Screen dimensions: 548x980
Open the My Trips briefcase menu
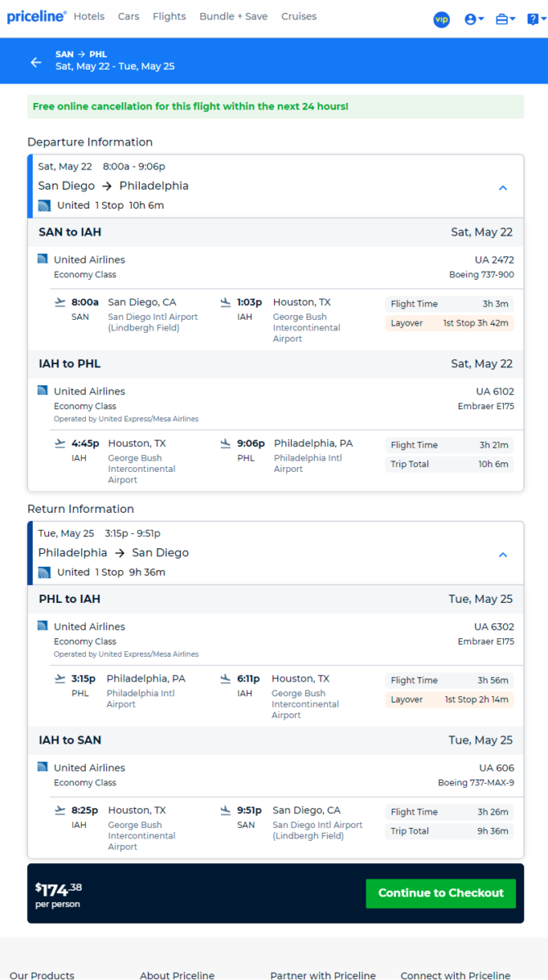pos(505,20)
